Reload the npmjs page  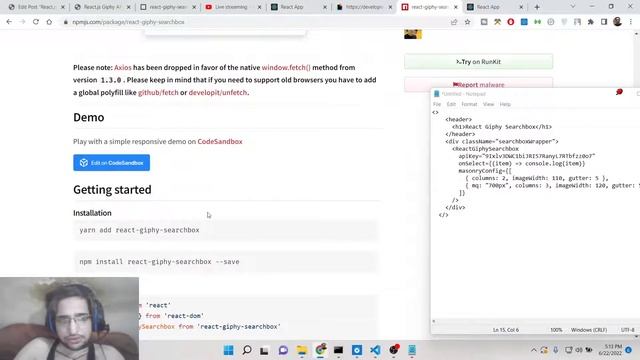point(36,22)
